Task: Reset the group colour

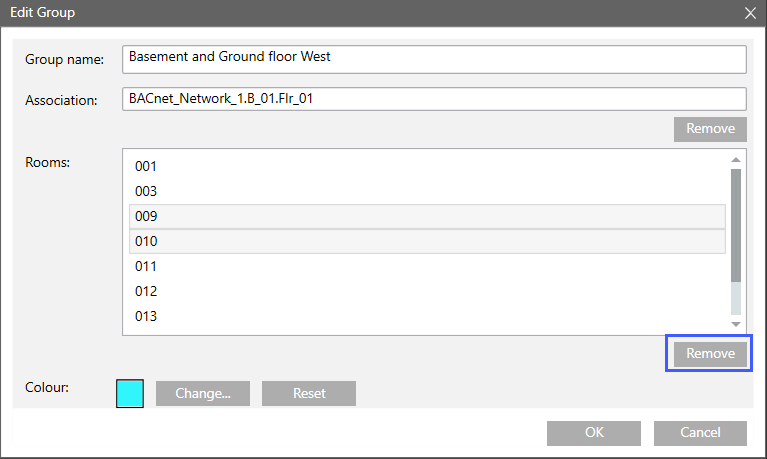Action: (x=309, y=394)
